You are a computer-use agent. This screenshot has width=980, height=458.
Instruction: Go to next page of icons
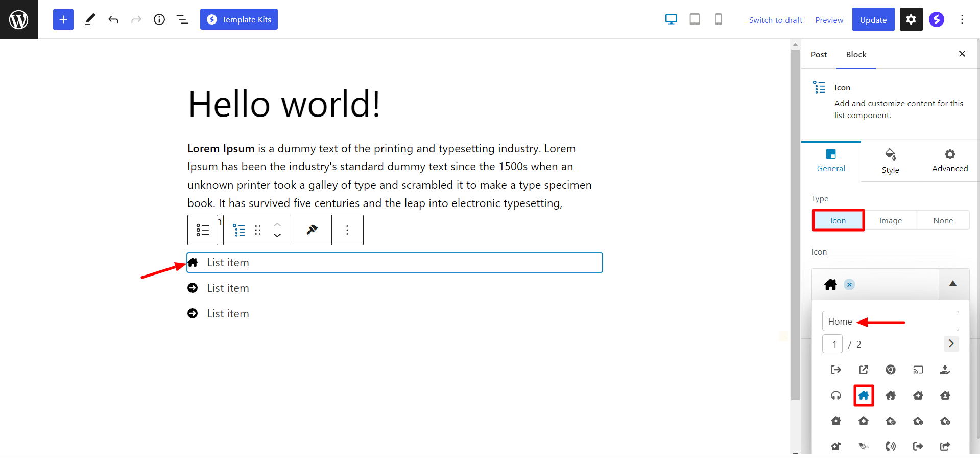951,343
